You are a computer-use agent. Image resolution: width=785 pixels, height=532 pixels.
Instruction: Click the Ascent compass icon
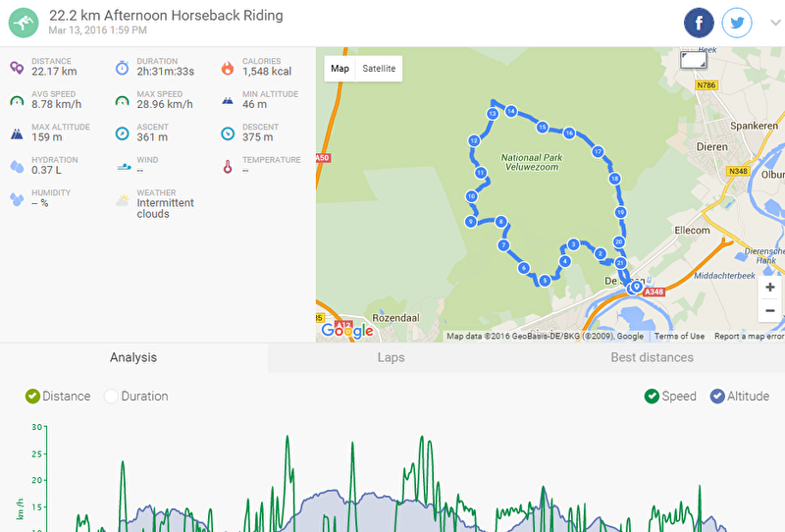pyautogui.click(x=122, y=133)
